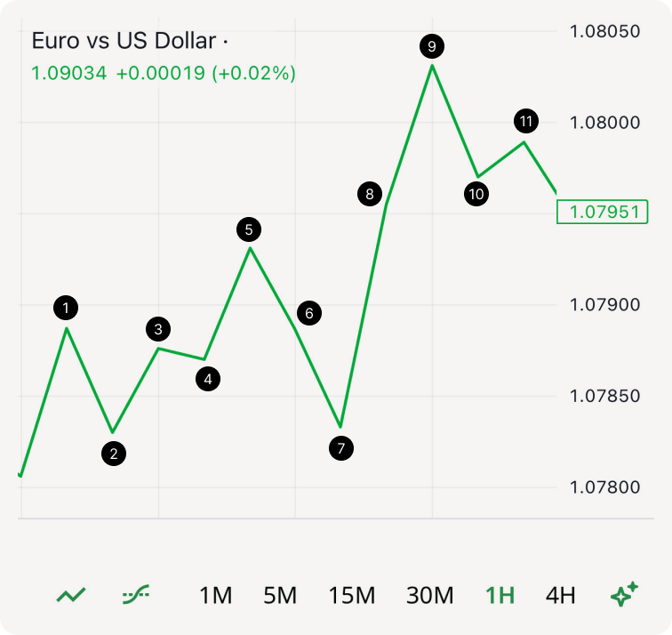The image size is (672, 635).
Task: Choose the 15M timeframe
Action: click(x=352, y=595)
